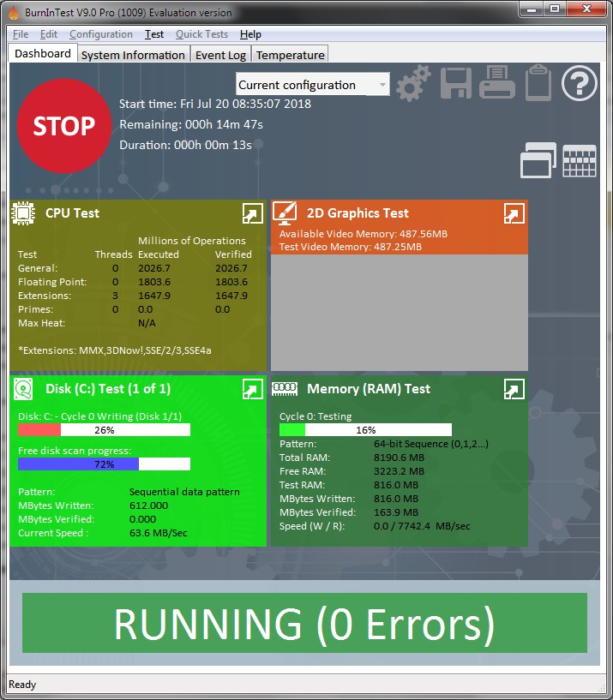
Task: Open the Edit menu
Action: pyautogui.click(x=49, y=34)
